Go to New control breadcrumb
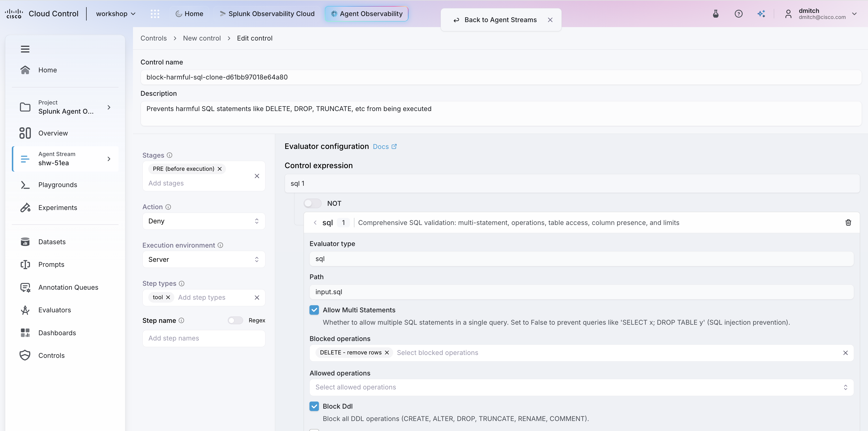This screenshot has width=868, height=431. (202, 38)
